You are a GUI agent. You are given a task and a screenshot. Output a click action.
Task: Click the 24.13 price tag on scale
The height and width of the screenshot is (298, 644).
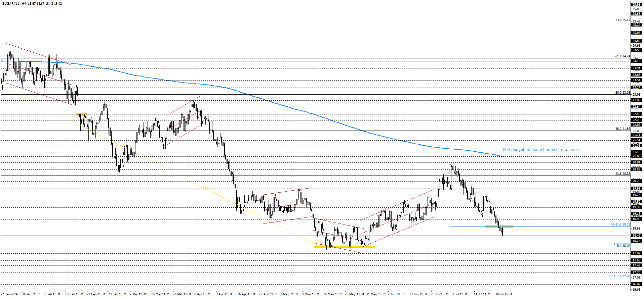coord(636,61)
